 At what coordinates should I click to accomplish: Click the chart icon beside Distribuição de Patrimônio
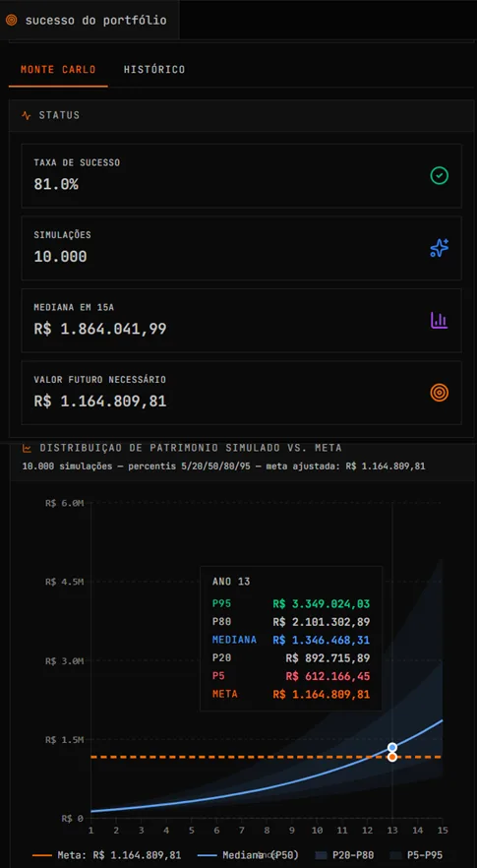27,447
